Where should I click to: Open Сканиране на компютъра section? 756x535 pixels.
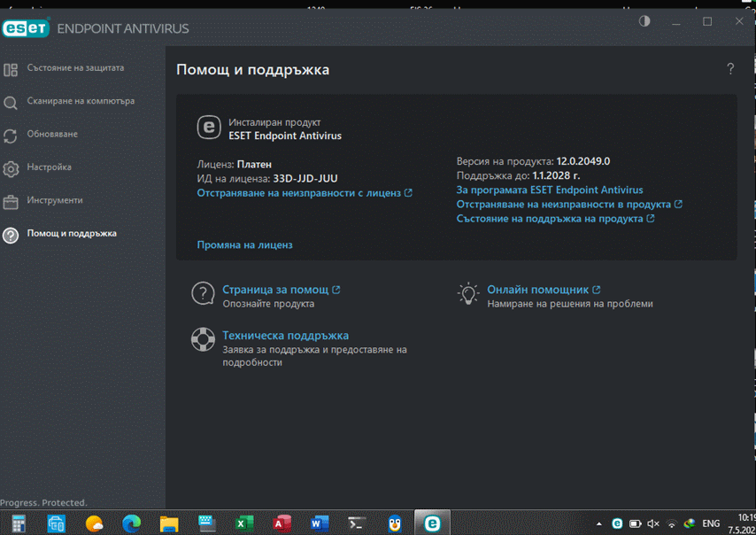pyautogui.click(x=81, y=101)
